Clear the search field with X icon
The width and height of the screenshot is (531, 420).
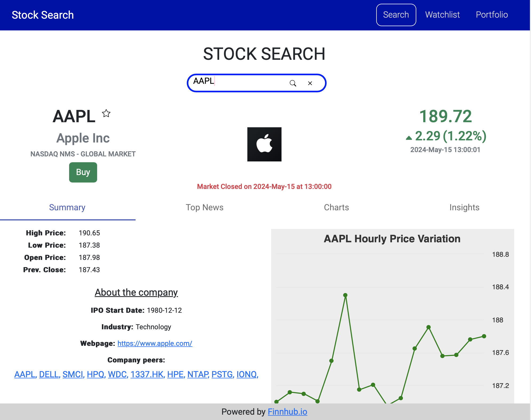coord(310,83)
